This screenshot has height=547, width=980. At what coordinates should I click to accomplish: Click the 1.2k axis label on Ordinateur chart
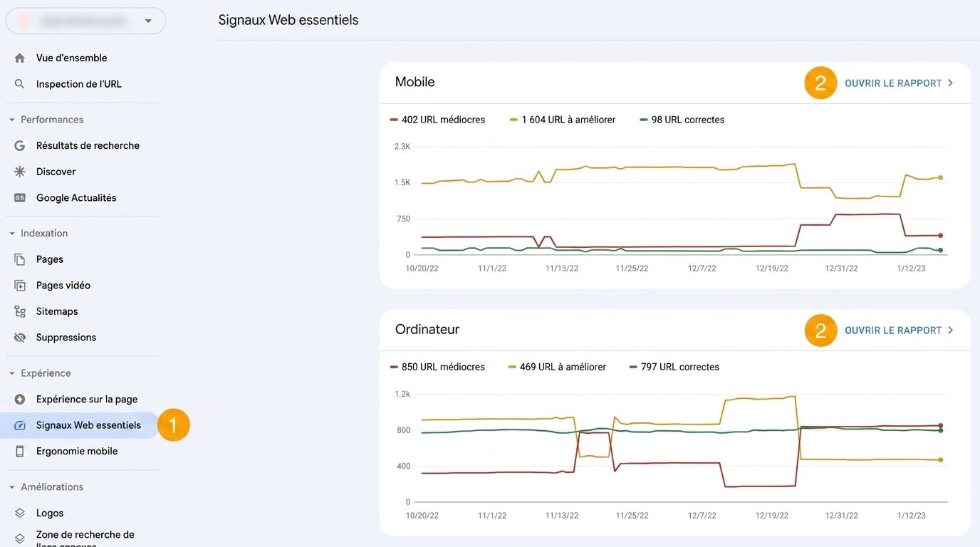(x=402, y=394)
